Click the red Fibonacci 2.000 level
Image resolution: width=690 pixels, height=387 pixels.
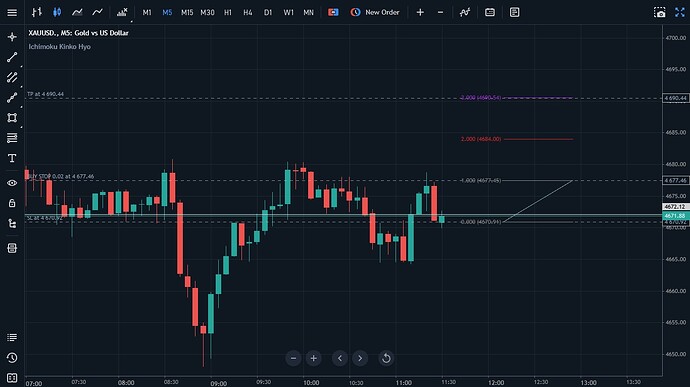481,139
